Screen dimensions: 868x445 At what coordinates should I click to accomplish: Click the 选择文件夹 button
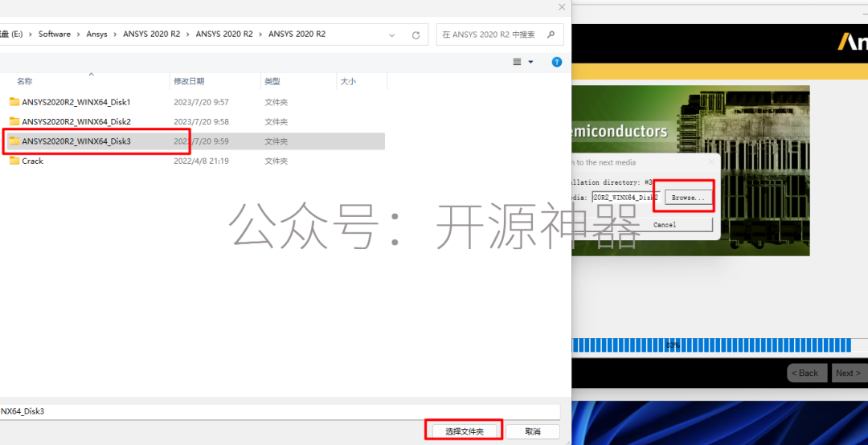click(x=465, y=431)
